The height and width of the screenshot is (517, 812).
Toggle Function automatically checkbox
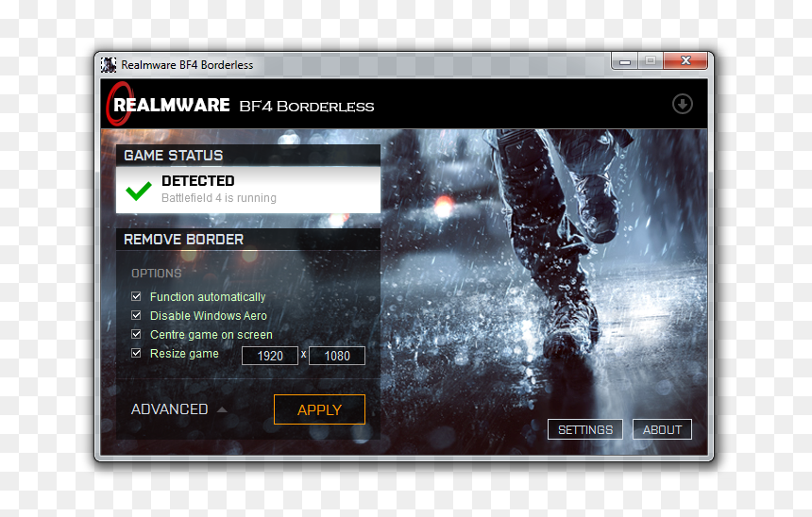click(x=136, y=296)
